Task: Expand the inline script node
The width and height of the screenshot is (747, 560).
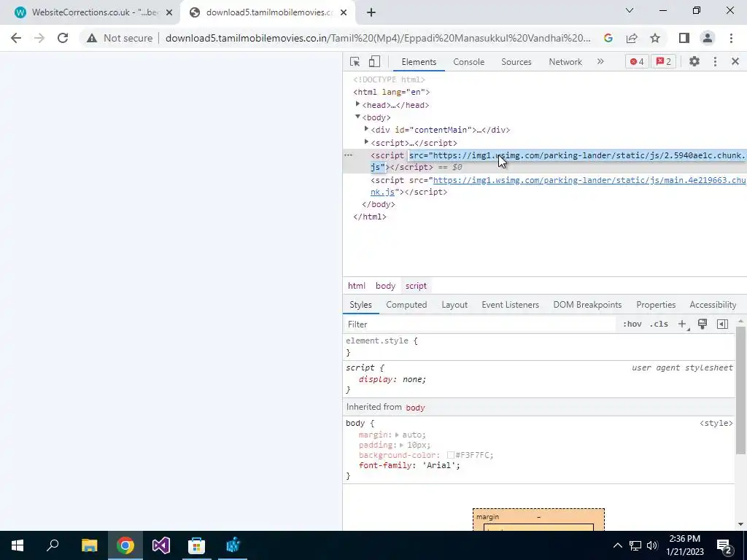Action: 366,142
